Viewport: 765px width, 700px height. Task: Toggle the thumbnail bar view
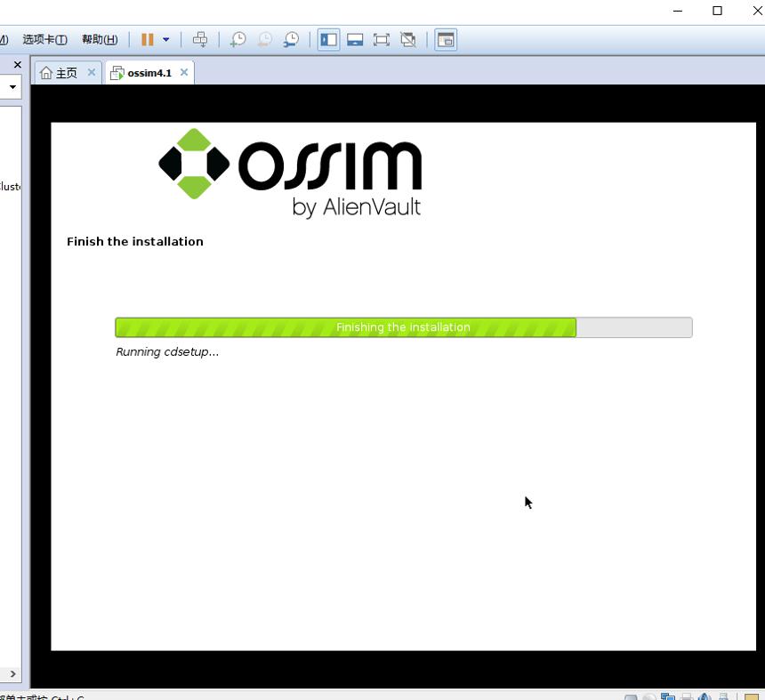[355, 39]
